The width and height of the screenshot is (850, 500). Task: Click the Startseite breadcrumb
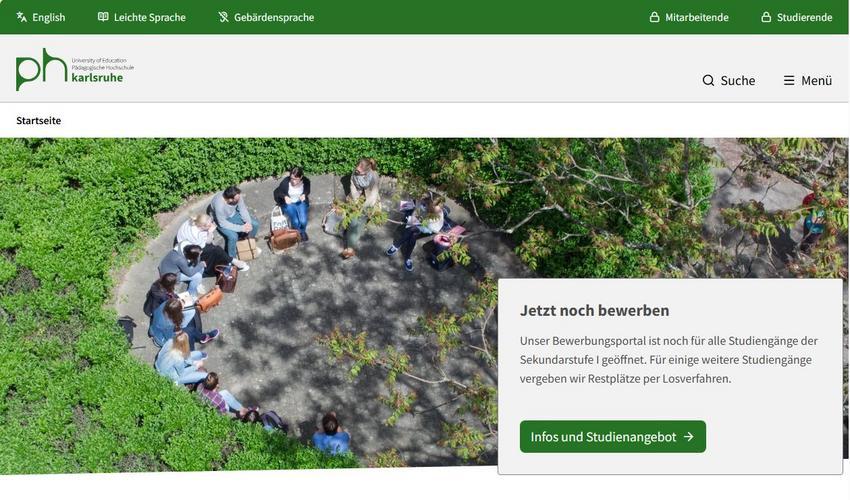38,120
